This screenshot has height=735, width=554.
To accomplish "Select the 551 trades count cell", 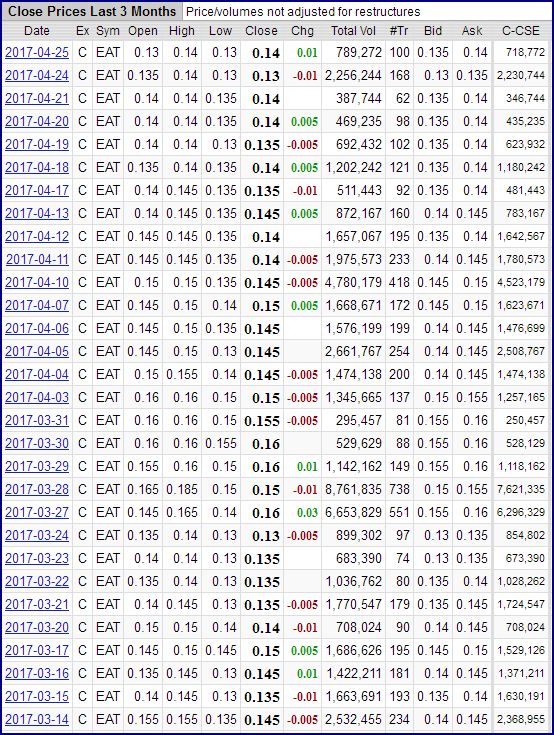I will coord(399,512).
